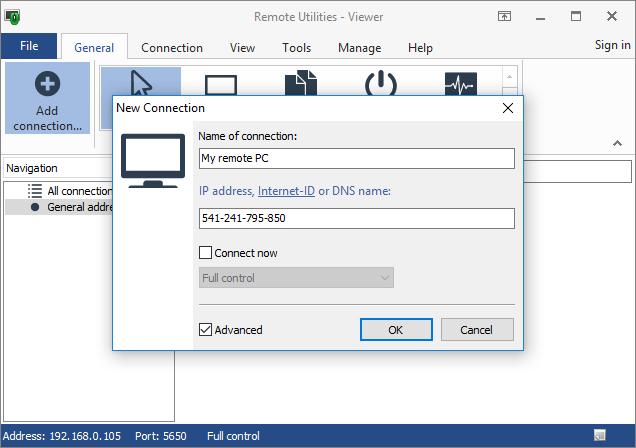Uncheck the Advanced checkbox
Viewport: 636px width, 448px height.
tap(206, 329)
